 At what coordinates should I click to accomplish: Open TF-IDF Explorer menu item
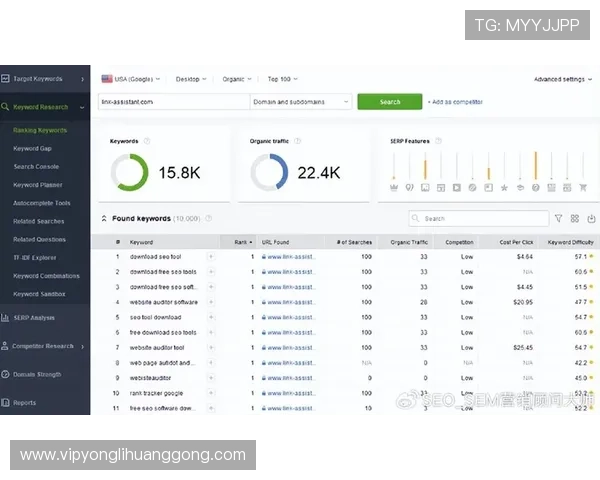(x=36, y=257)
